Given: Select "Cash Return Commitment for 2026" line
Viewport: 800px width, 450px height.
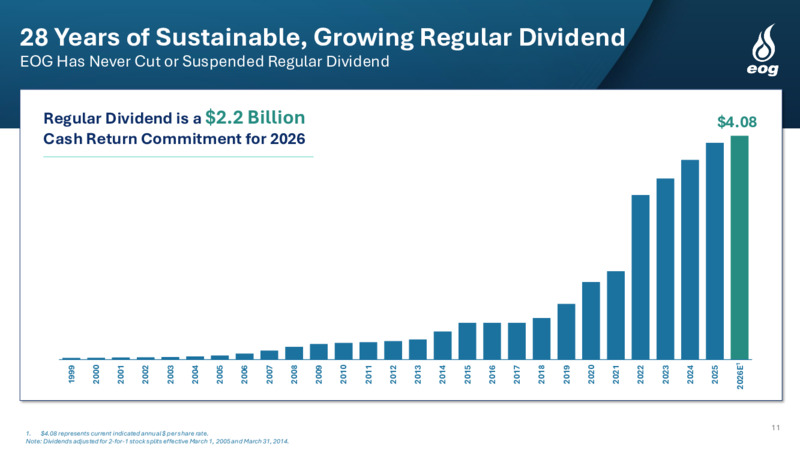Looking at the screenshot, I should pos(174,139).
